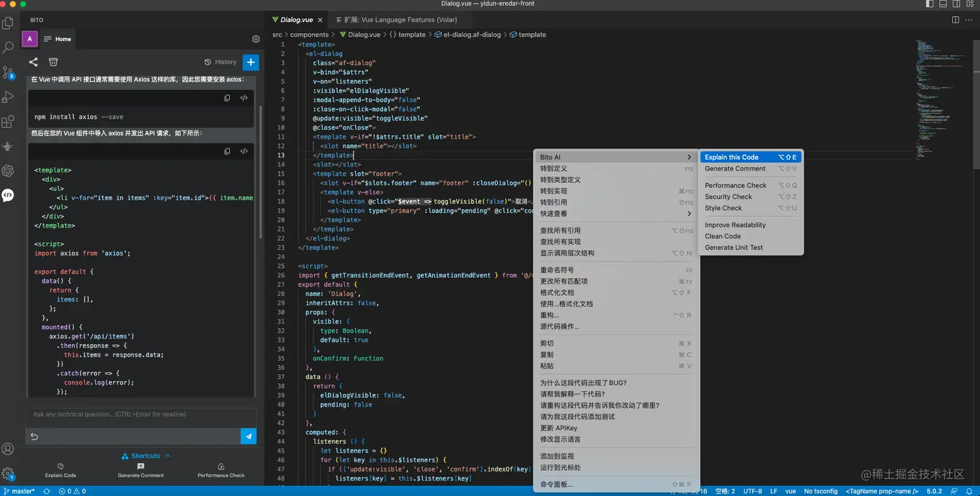Open the Accounts icon in activity bar
980x496 pixels.
(x=8, y=449)
